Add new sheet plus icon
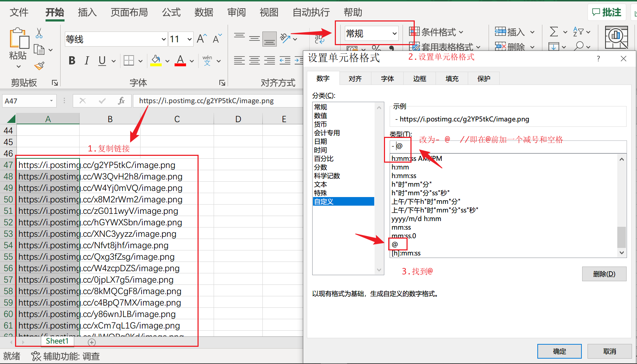This screenshot has height=364, width=637. pos(92,343)
